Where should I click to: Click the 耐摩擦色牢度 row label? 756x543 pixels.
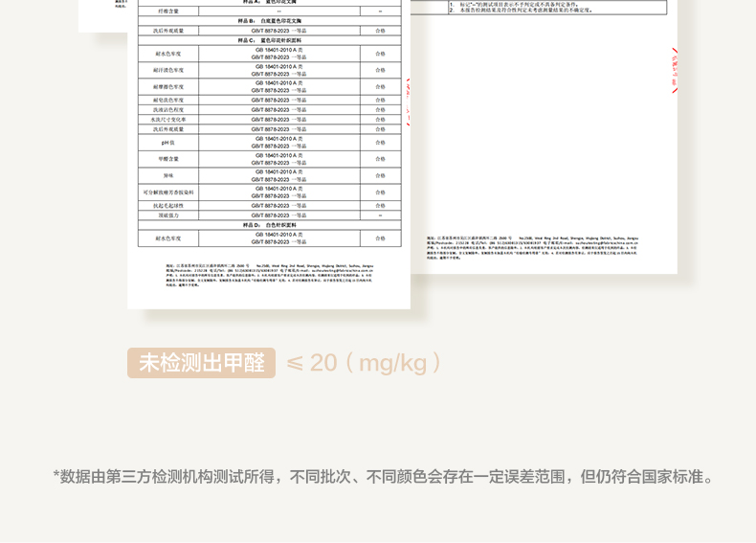coord(168,87)
